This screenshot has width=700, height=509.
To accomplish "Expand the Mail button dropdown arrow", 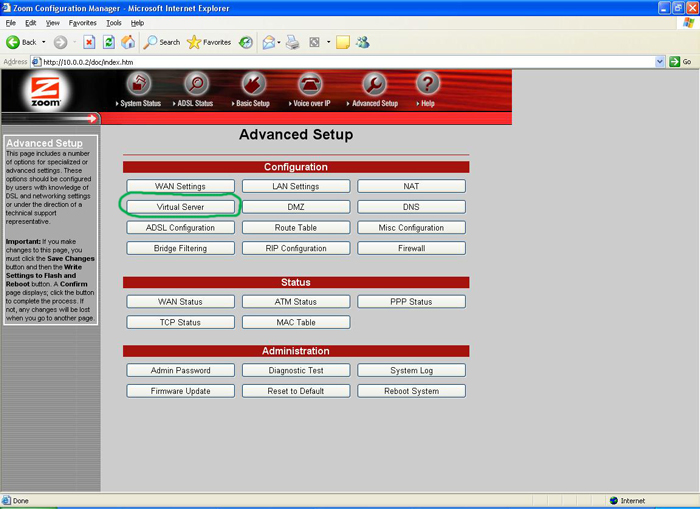I will tap(279, 42).
